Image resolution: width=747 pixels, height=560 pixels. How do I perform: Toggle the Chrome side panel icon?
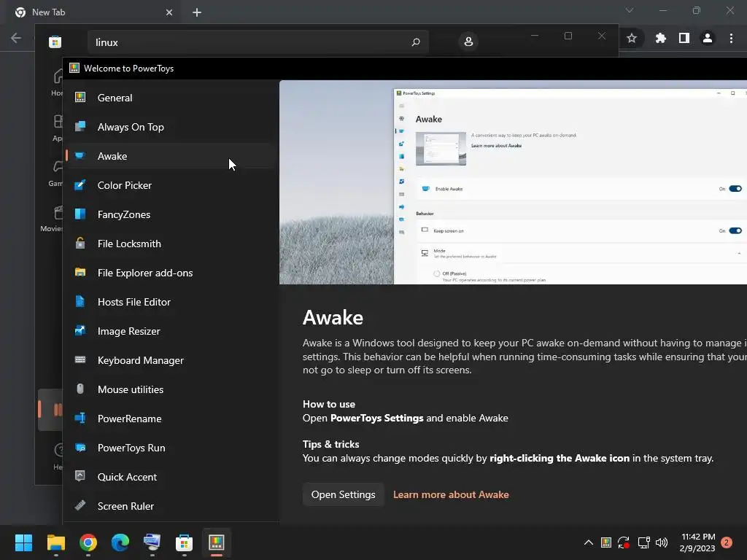[x=684, y=38]
